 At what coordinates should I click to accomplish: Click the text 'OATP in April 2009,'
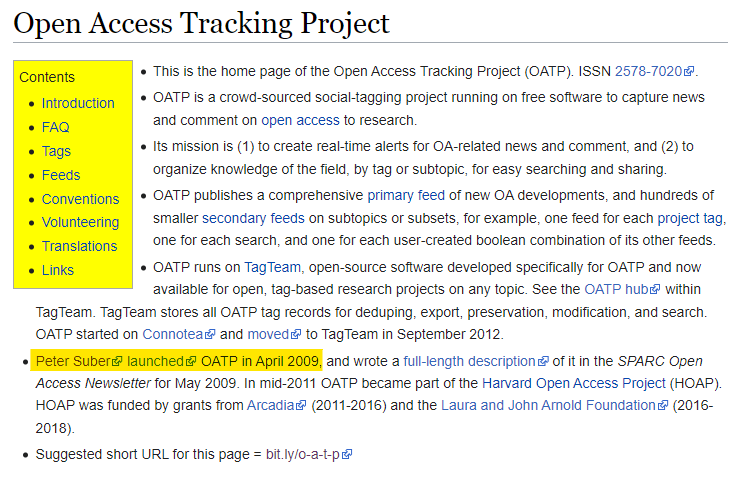262,361
